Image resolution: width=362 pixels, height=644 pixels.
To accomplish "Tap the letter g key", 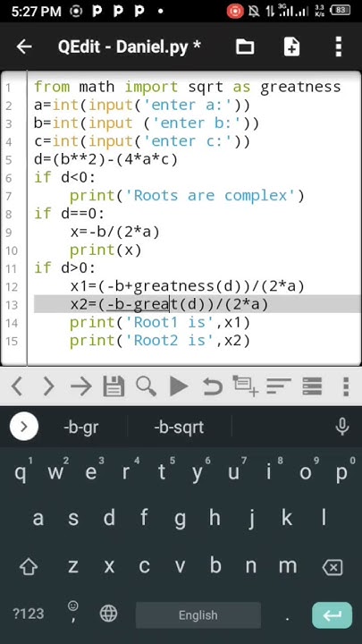I will [180, 519].
